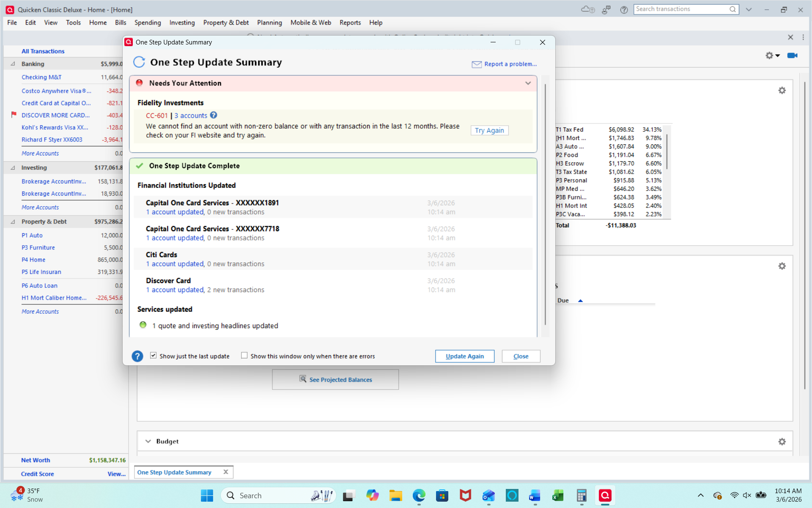Click the title bar help question mark icon
Viewport: 812px width, 508px height.
(624, 10)
